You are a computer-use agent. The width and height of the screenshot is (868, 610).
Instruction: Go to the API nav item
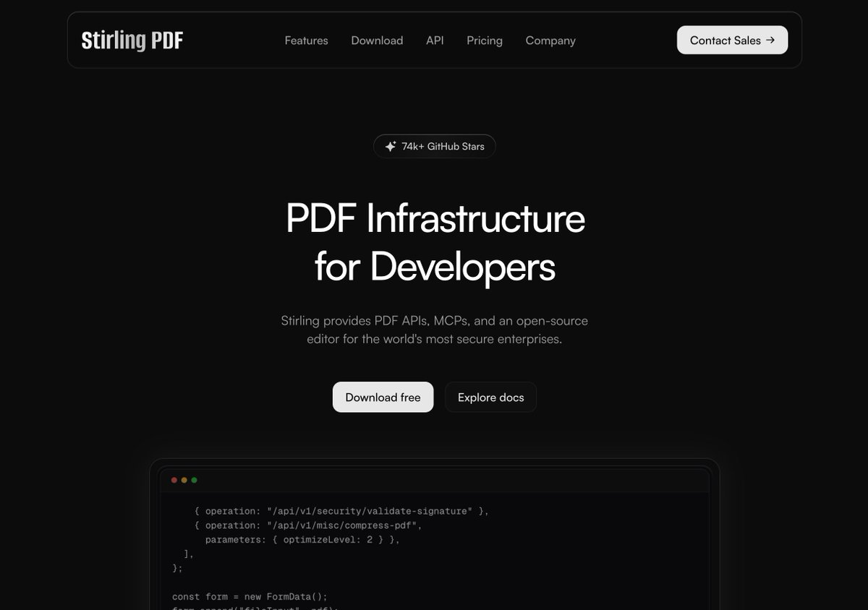pyautogui.click(x=435, y=40)
